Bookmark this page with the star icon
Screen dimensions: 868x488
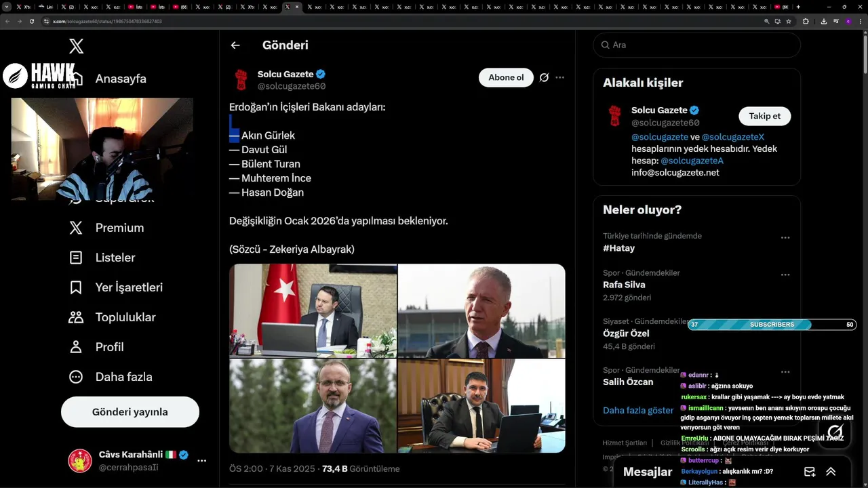pos(789,21)
